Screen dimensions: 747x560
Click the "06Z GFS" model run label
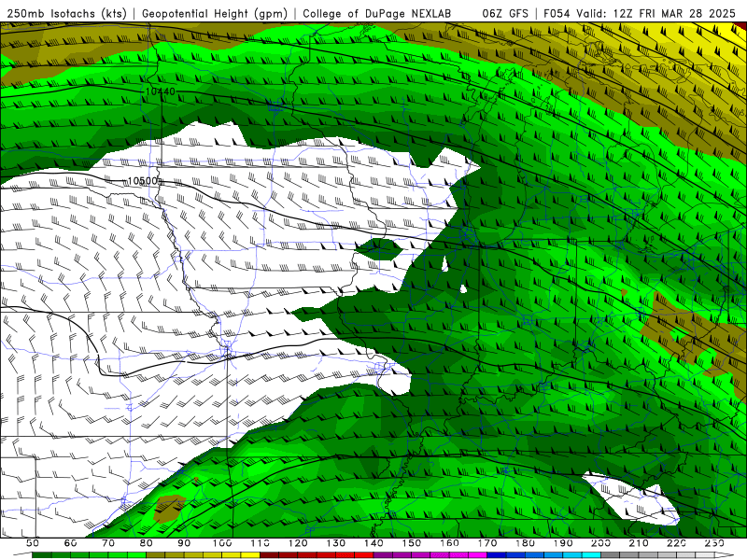click(505, 14)
